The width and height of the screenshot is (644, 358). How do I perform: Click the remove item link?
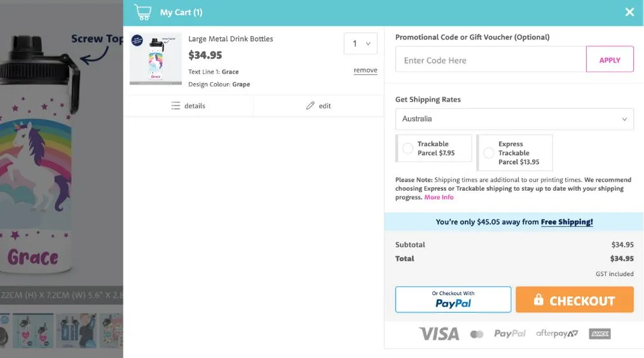(x=365, y=71)
